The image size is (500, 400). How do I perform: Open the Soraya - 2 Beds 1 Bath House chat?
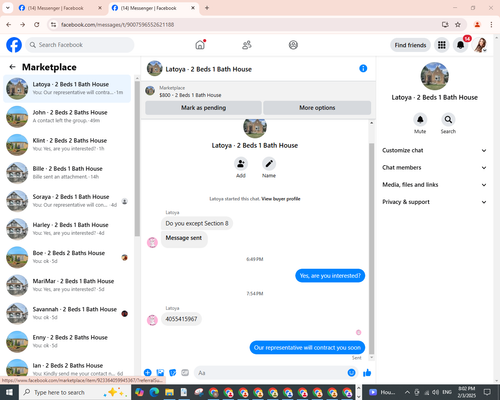pyautogui.click(x=67, y=201)
